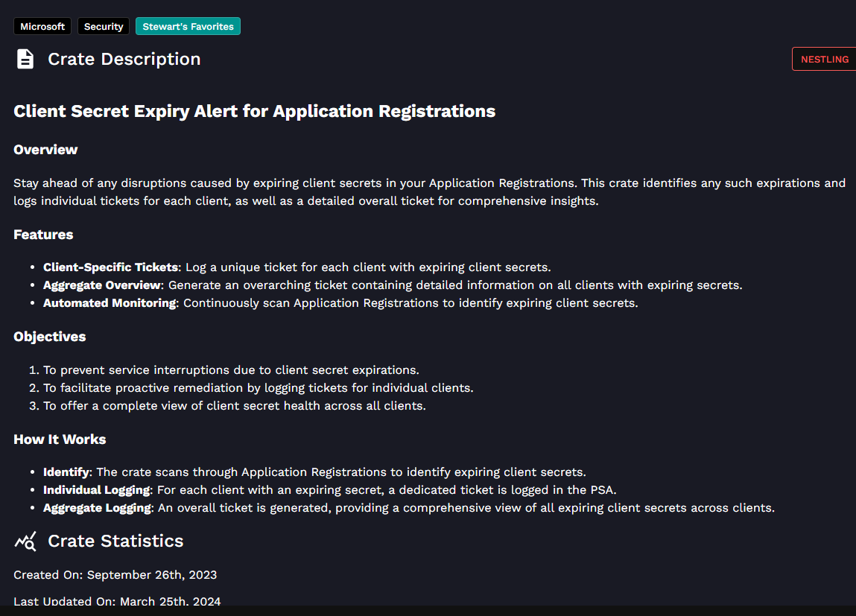Click the page icon beside the main heading
The height and width of the screenshot is (616, 856).
[25, 59]
